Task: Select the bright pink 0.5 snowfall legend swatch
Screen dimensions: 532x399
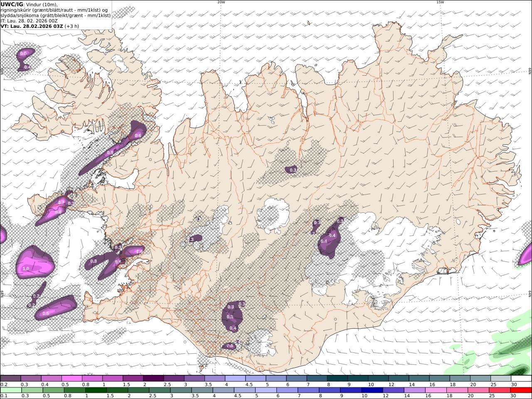Action: 71,378
